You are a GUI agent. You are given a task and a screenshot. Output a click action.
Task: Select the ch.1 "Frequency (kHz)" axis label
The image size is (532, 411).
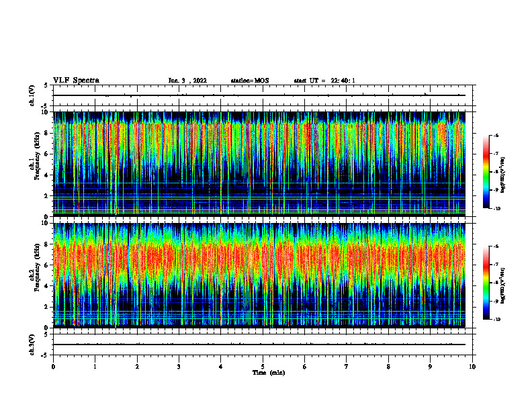[x=37, y=156]
